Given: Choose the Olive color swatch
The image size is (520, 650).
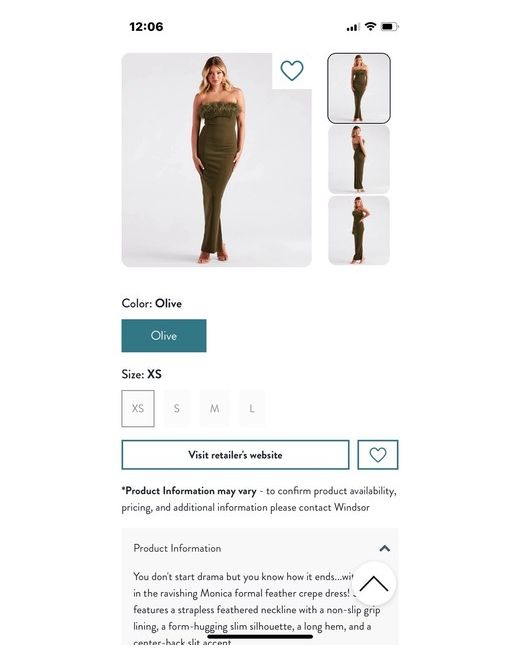Looking at the screenshot, I should pos(164,335).
